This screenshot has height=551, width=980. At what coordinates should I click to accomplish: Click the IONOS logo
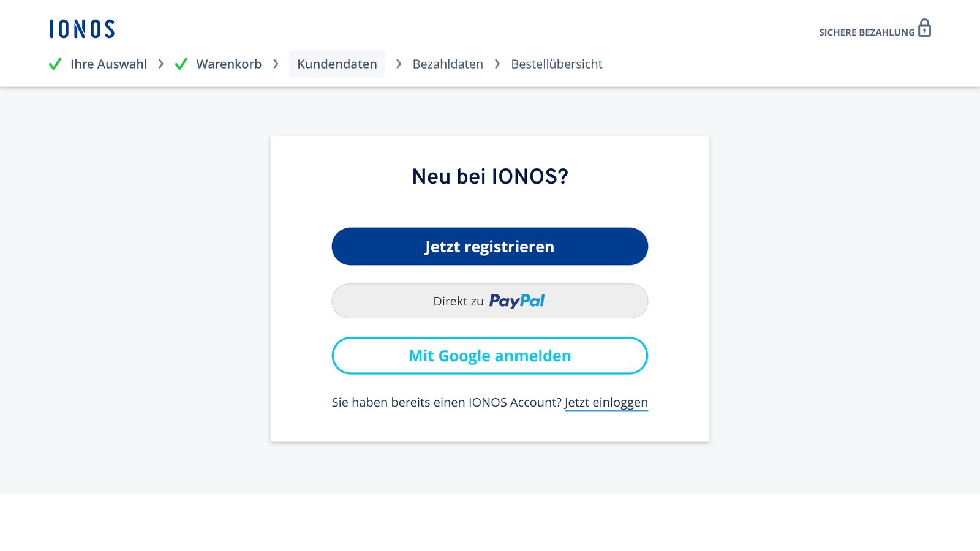click(81, 28)
